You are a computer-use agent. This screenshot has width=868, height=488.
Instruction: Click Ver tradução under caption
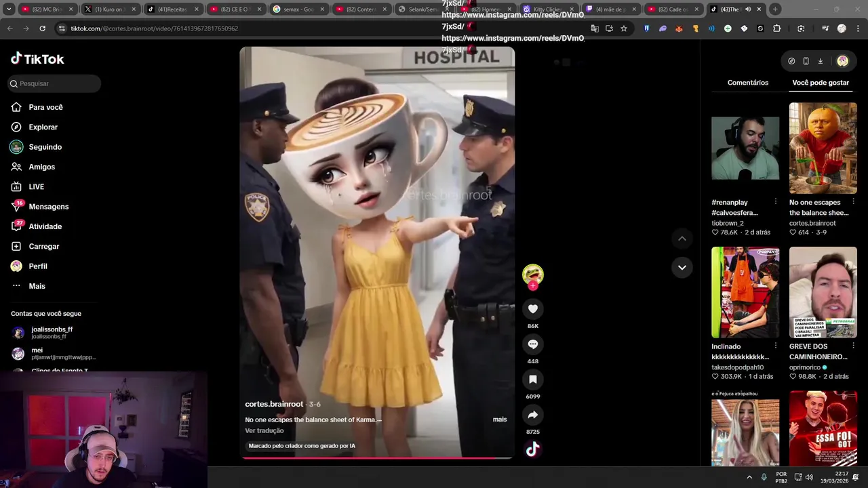[264, 430]
